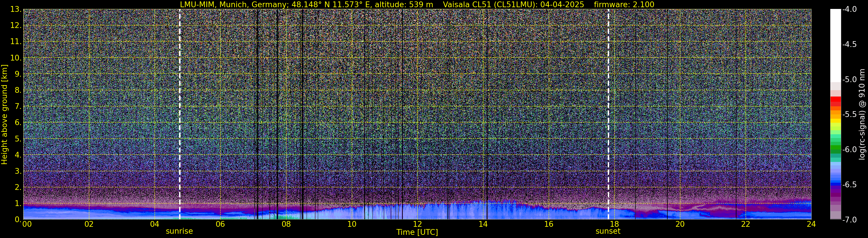
Task: Click the white dashed sunset marker line
Action: [x=608, y=114]
